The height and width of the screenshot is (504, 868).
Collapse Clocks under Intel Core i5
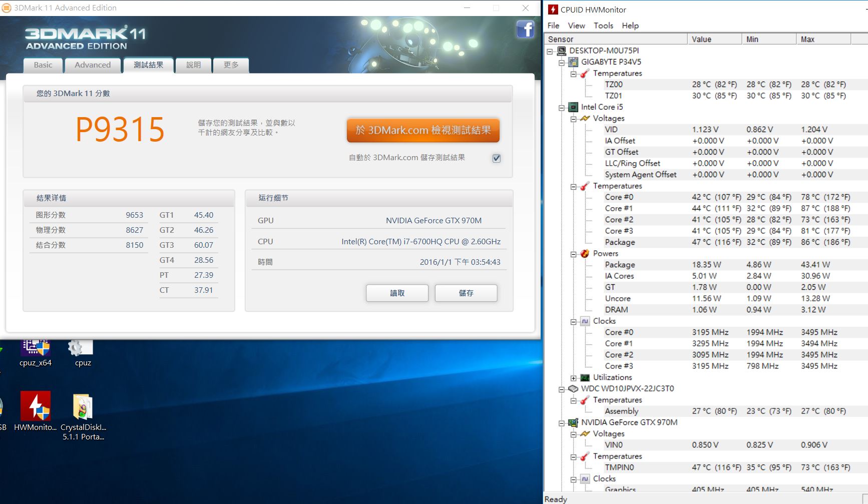point(574,322)
